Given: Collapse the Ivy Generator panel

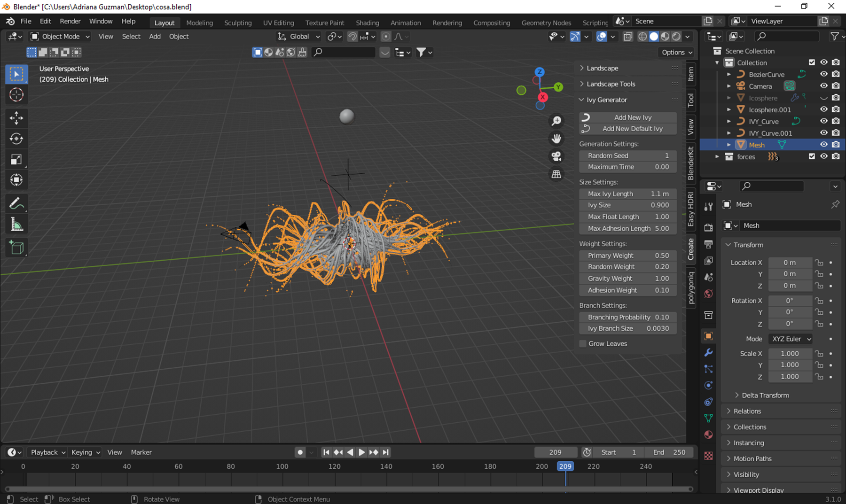Looking at the screenshot, I should tap(607, 100).
